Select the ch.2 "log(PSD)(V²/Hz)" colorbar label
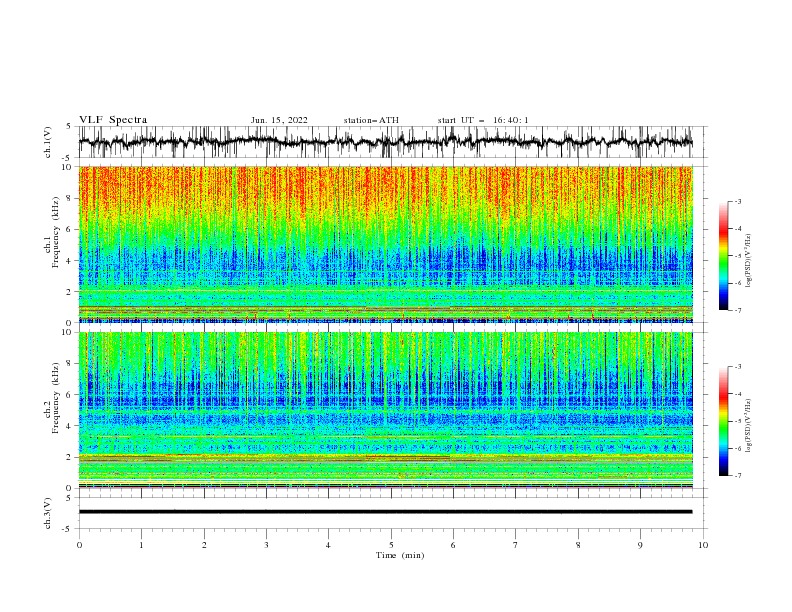The image size is (792, 612). [748, 426]
